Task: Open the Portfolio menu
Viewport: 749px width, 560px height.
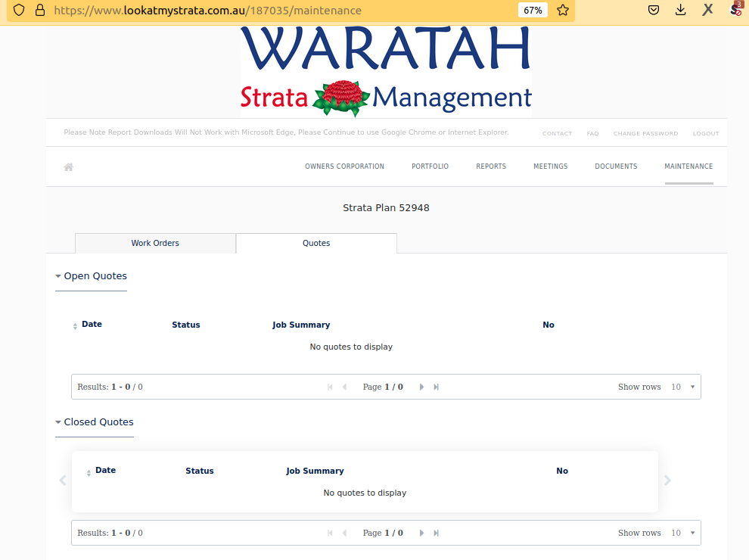Action: click(x=430, y=166)
